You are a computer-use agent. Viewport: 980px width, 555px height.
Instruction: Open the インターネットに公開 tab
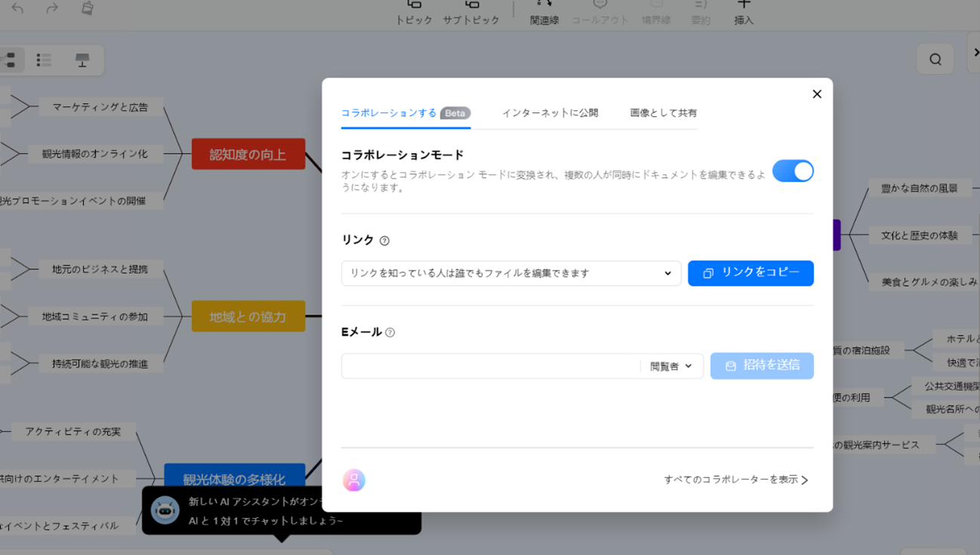pos(550,113)
